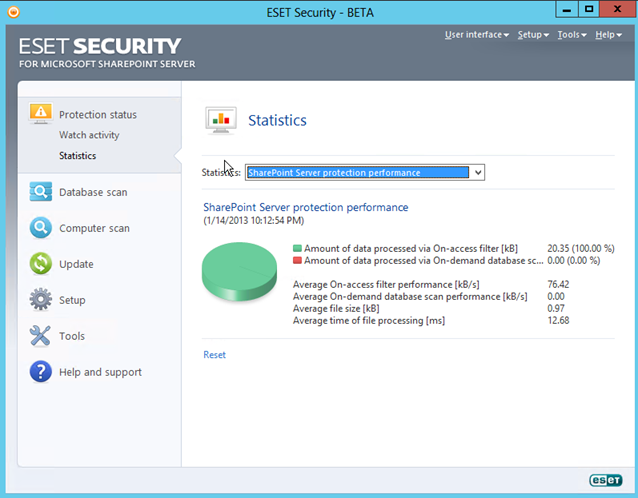Open the top Setup menu
This screenshot has height=498, width=638.
coord(533,35)
